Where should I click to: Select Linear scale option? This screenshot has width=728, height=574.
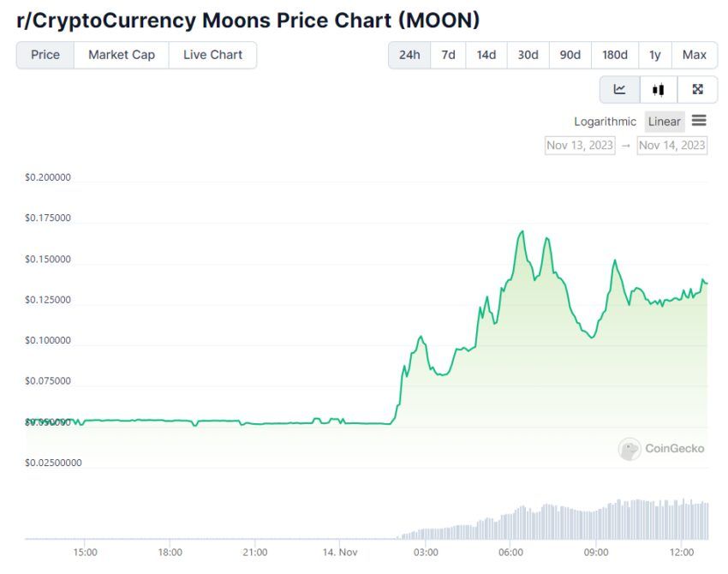[x=664, y=122]
